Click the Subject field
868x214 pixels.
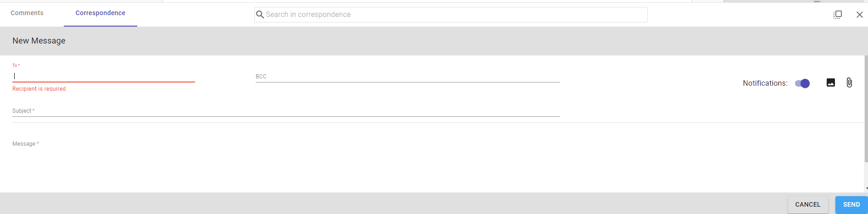click(286, 111)
